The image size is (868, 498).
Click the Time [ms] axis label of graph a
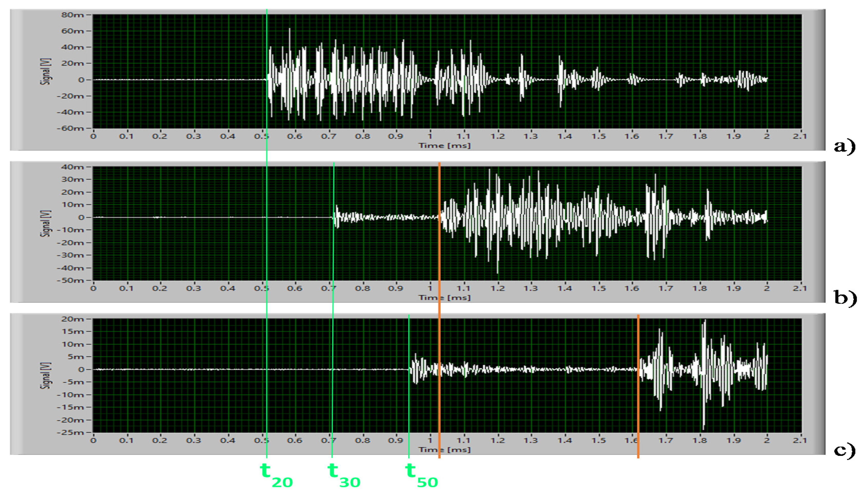point(445,146)
